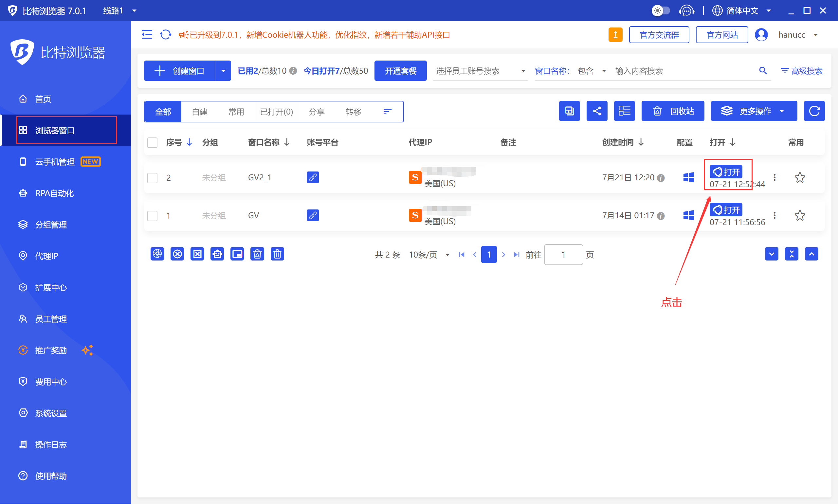This screenshot has width=838, height=504.
Task: Click the 开通套餐 button
Action: (400, 71)
